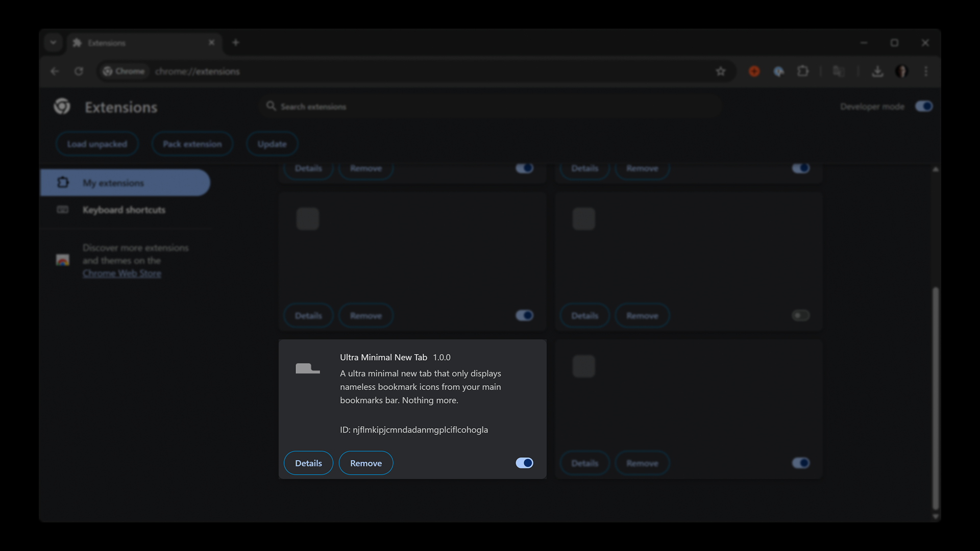The width and height of the screenshot is (980, 551).
Task: Remove the Ultra Minimal New Tab extension
Action: coord(366,463)
